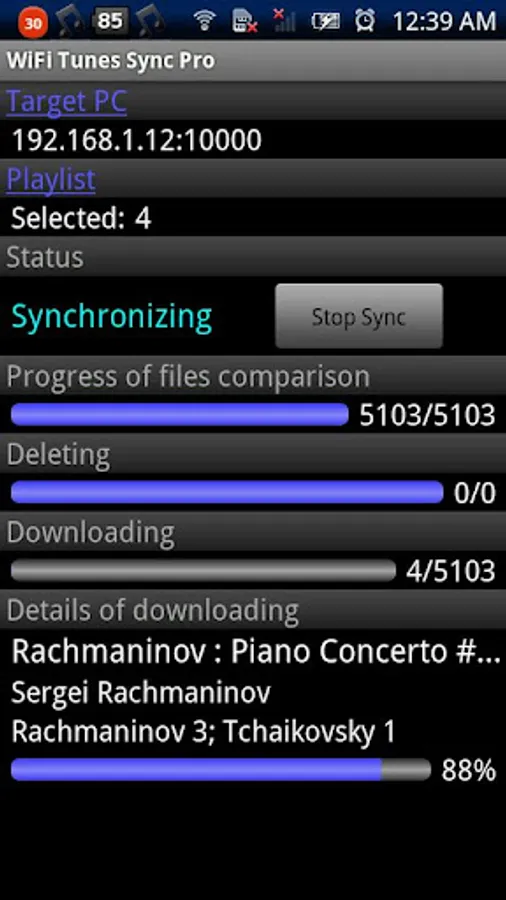
Task: Click the Deleting progress bar
Action: click(x=227, y=492)
